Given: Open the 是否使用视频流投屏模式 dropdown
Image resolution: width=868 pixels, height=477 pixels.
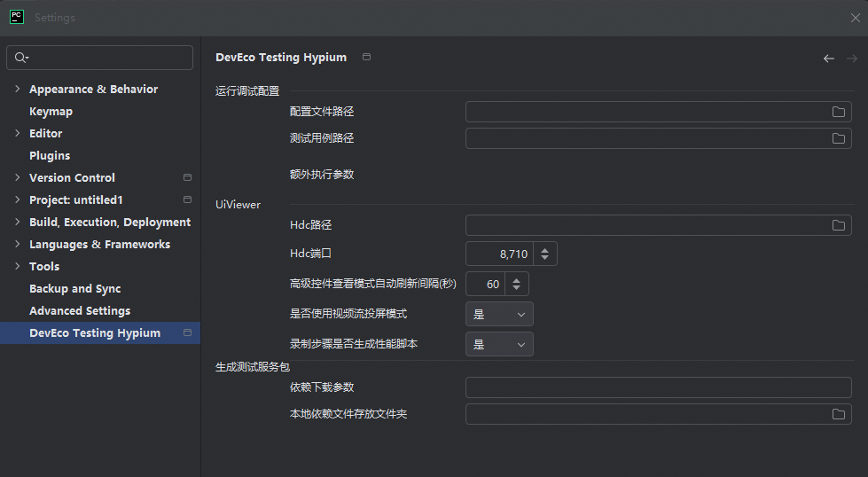Looking at the screenshot, I should 499,314.
